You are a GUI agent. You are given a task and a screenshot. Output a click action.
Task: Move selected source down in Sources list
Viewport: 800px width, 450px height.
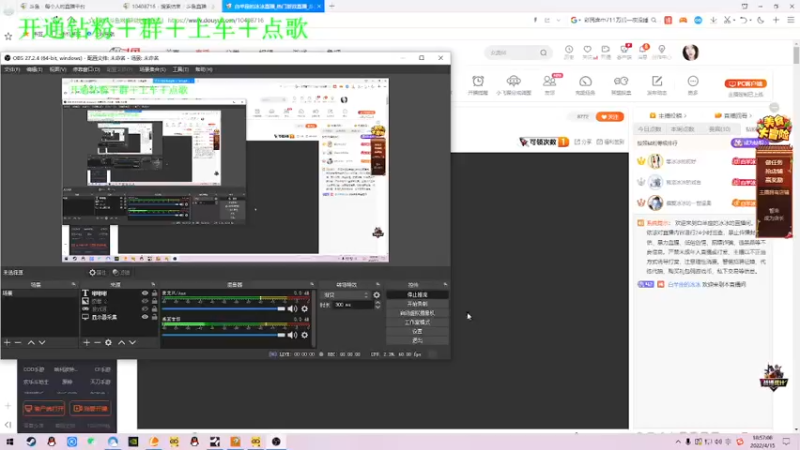(x=133, y=342)
